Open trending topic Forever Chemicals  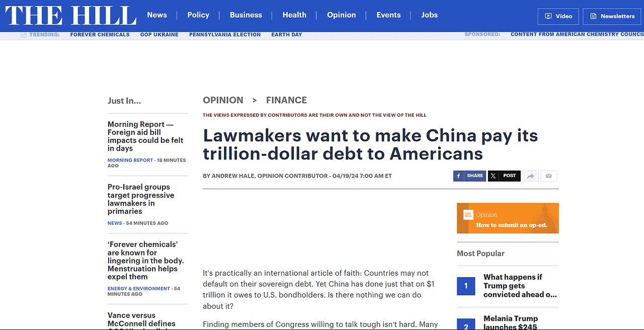[x=100, y=35]
